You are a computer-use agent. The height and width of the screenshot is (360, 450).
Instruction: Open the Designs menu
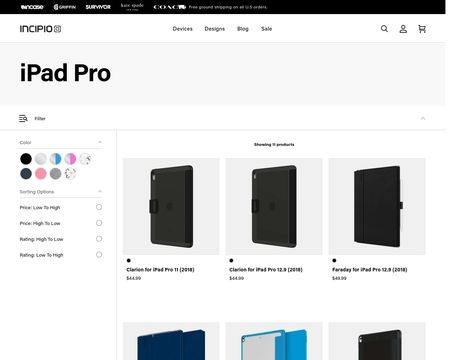215,29
